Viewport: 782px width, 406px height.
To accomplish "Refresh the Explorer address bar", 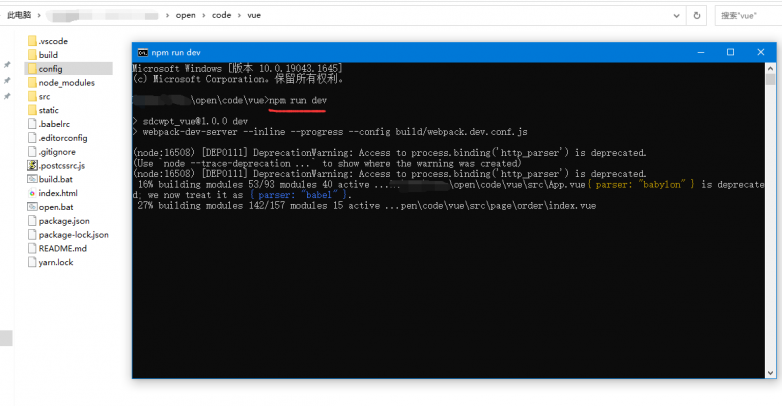I will point(698,15).
